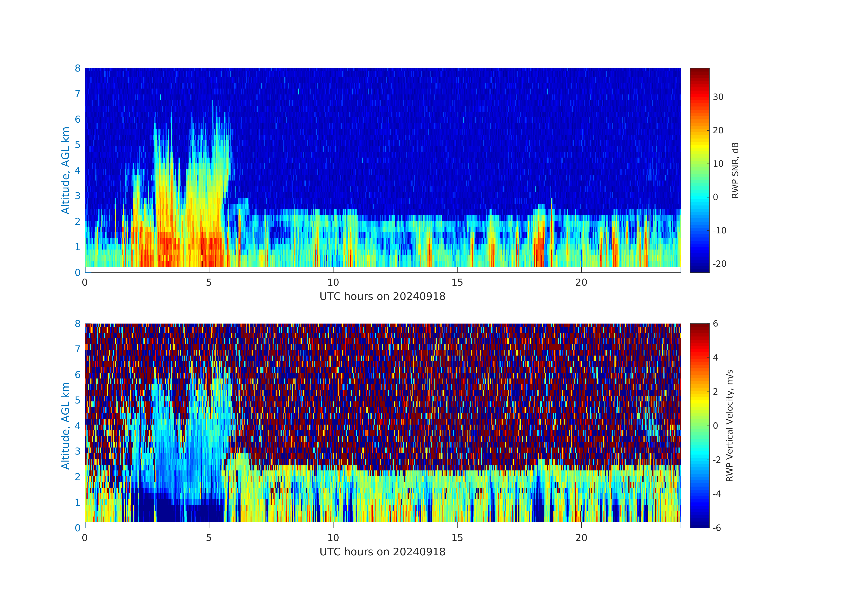The height and width of the screenshot is (596, 868).
Task: Click x-axis tick 15 in bottom plot
Action: pos(457,538)
